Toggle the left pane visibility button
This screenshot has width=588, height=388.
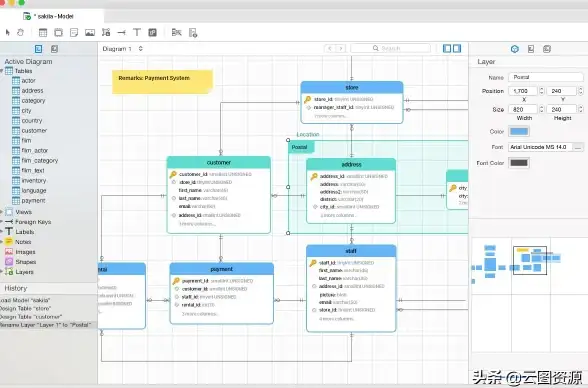click(x=447, y=48)
